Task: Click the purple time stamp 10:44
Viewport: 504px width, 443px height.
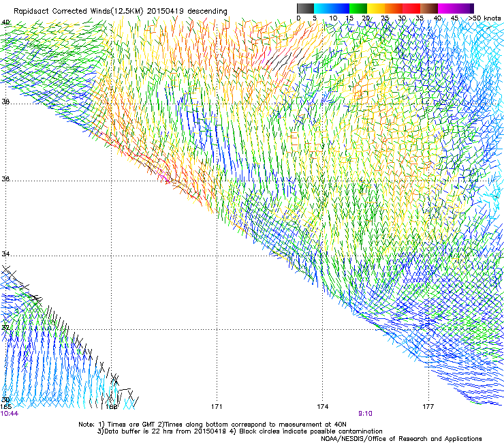Action: point(10,414)
